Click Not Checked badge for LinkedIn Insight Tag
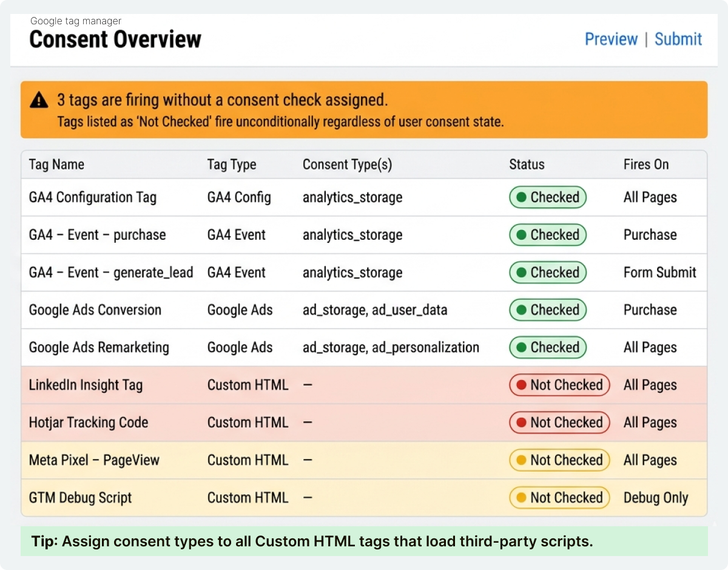The height and width of the screenshot is (570, 728). [x=559, y=385]
